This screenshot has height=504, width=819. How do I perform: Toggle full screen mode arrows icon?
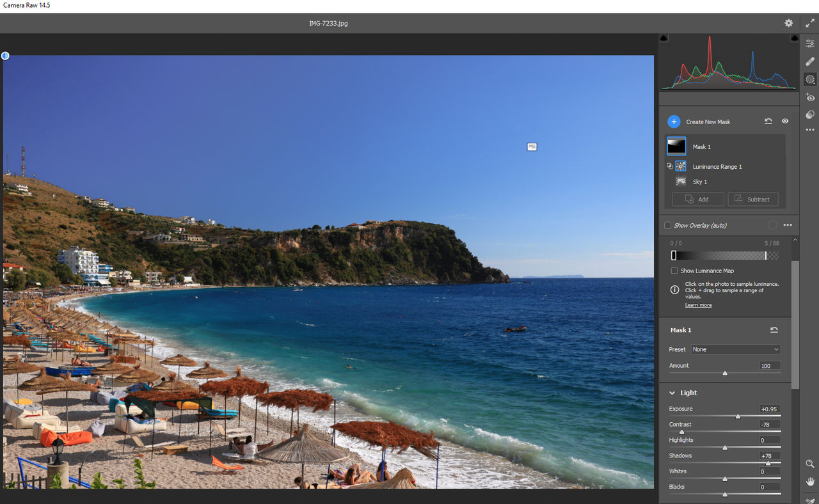(809, 23)
